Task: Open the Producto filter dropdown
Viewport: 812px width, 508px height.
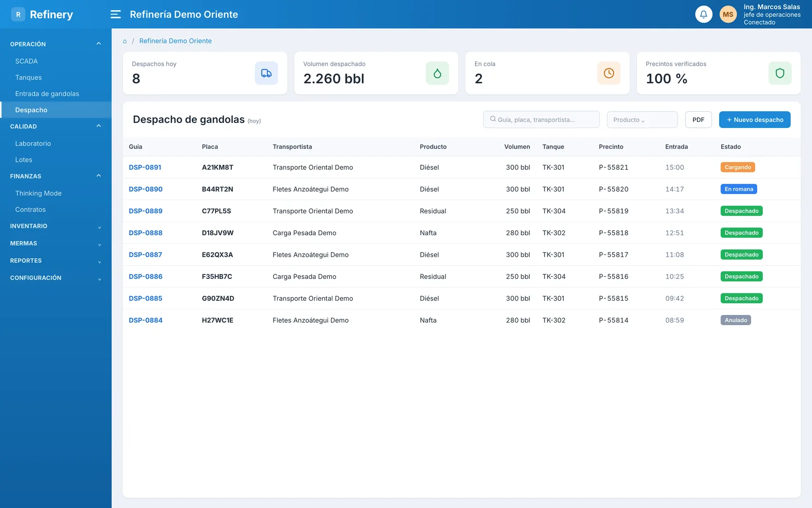Action: tap(642, 120)
